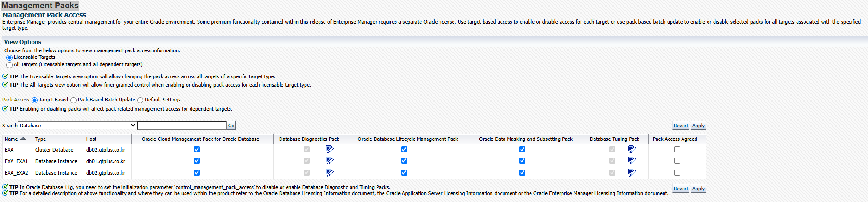Click the upper Apply button
868x202 pixels.
[x=698, y=126]
